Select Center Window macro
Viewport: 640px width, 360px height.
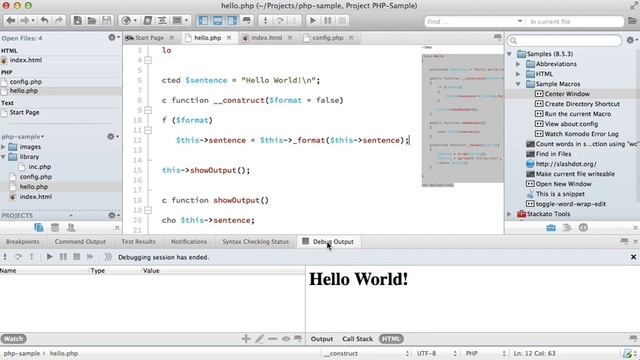pos(567,94)
